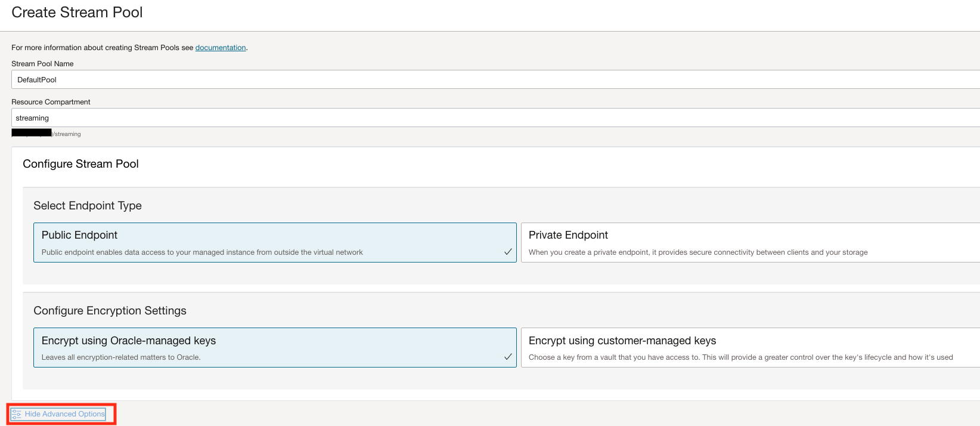Select the Private Endpoint option
Image resolution: width=980 pixels, height=426 pixels.
point(750,242)
